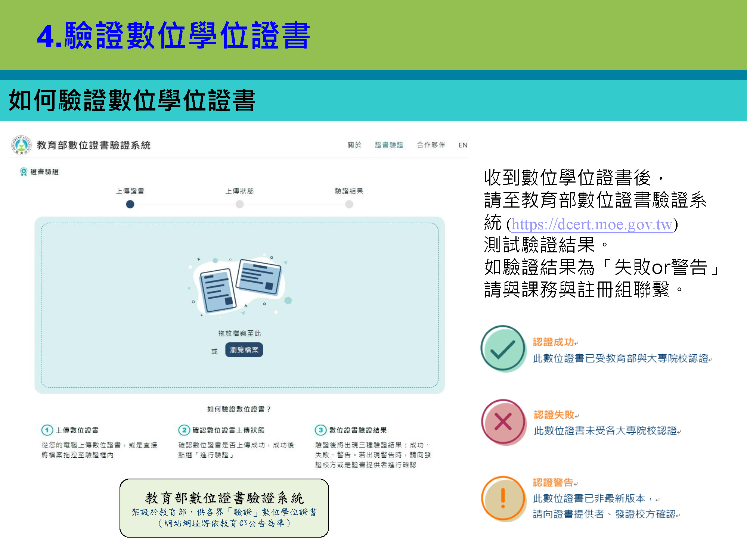The height and width of the screenshot is (560, 747).
Task: Click the 教育部數位證書驗證系統 site title
Action: click(x=94, y=145)
